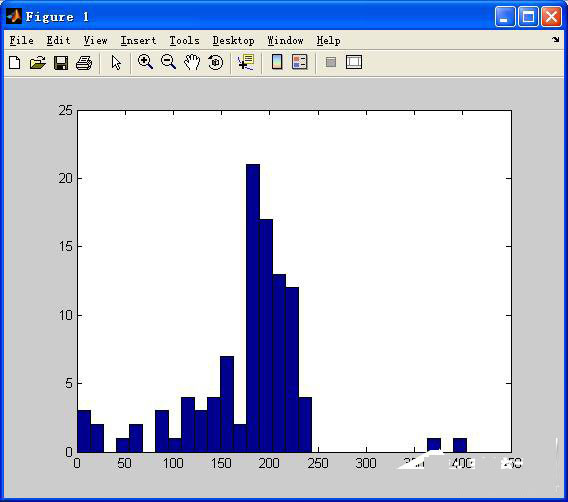Click the MATLAB logo in the title bar
The image size is (568, 502).
[x=14, y=16]
